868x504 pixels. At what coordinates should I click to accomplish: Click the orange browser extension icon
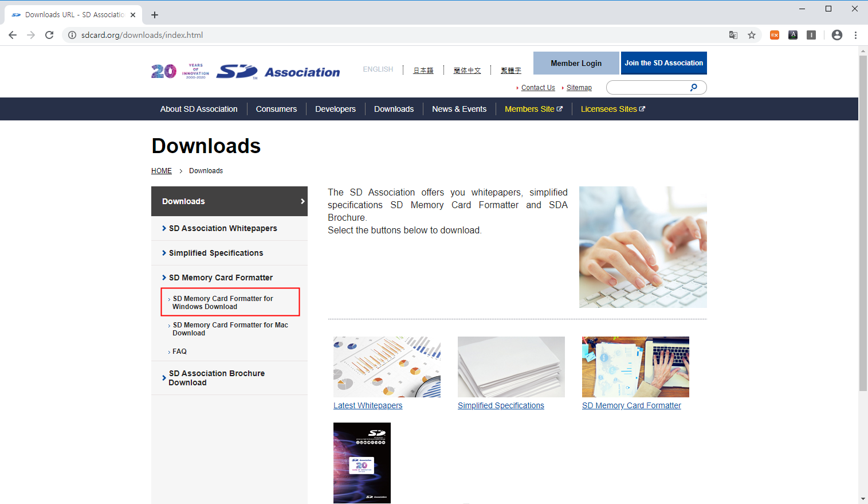coord(775,35)
